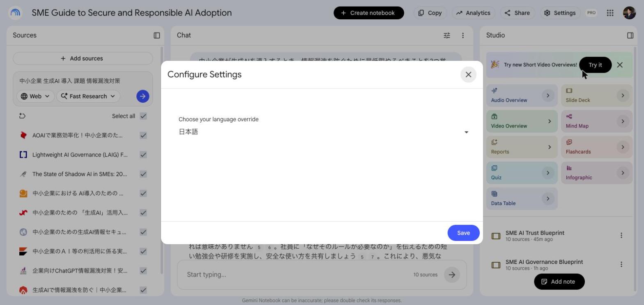Submit the source search query
Screen dimensions: 644x305
pyautogui.click(x=143, y=96)
